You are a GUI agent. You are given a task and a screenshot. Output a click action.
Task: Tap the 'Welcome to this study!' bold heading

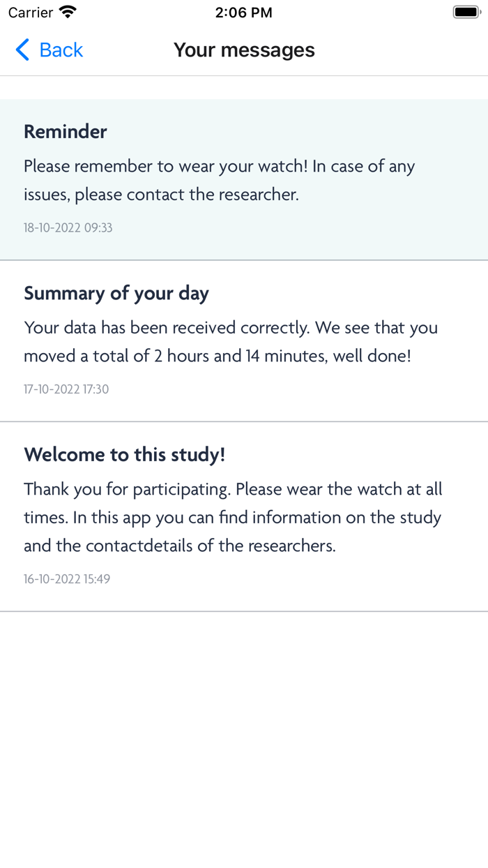pos(125,454)
